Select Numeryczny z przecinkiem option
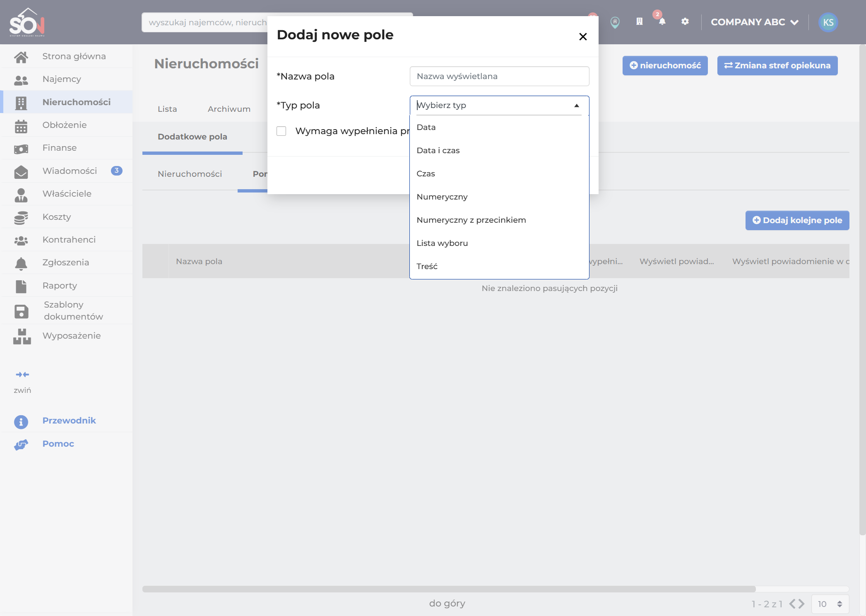Image resolution: width=866 pixels, height=616 pixels. [499, 220]
